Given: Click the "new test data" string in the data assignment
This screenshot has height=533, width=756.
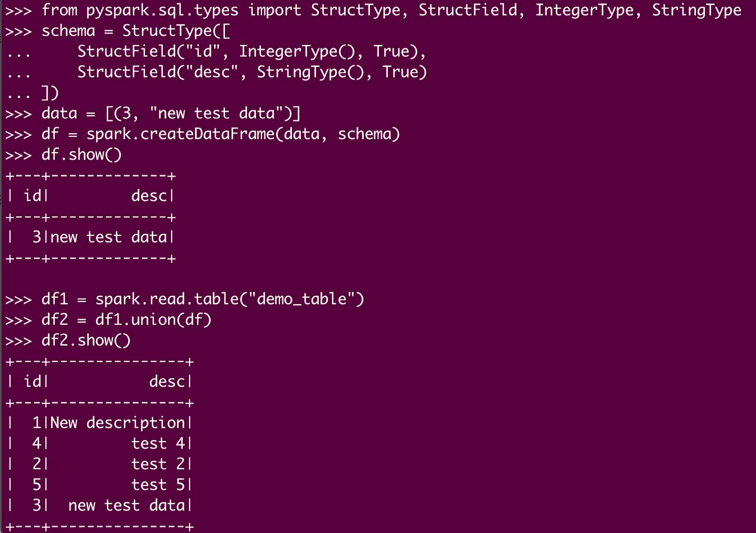Looking at the screenshot, I should [x=217, y=114].
